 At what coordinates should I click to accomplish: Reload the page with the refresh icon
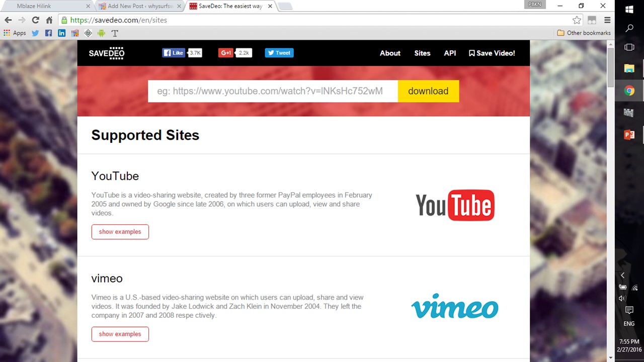click(35, 20)
